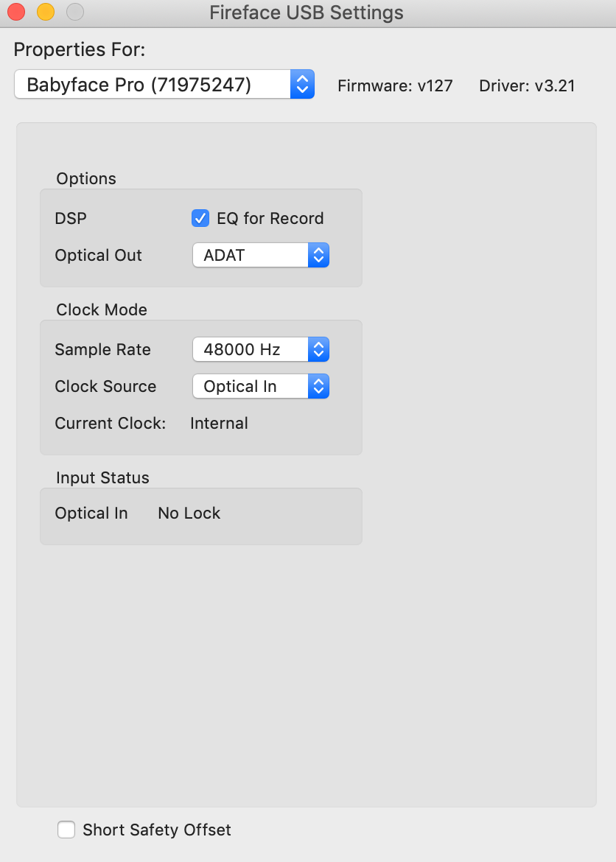Click the 'Short Safety Offset' label text

(157, 830)
